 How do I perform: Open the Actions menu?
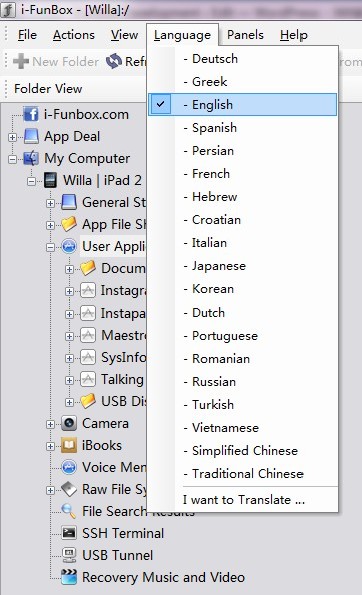[74, 35]
